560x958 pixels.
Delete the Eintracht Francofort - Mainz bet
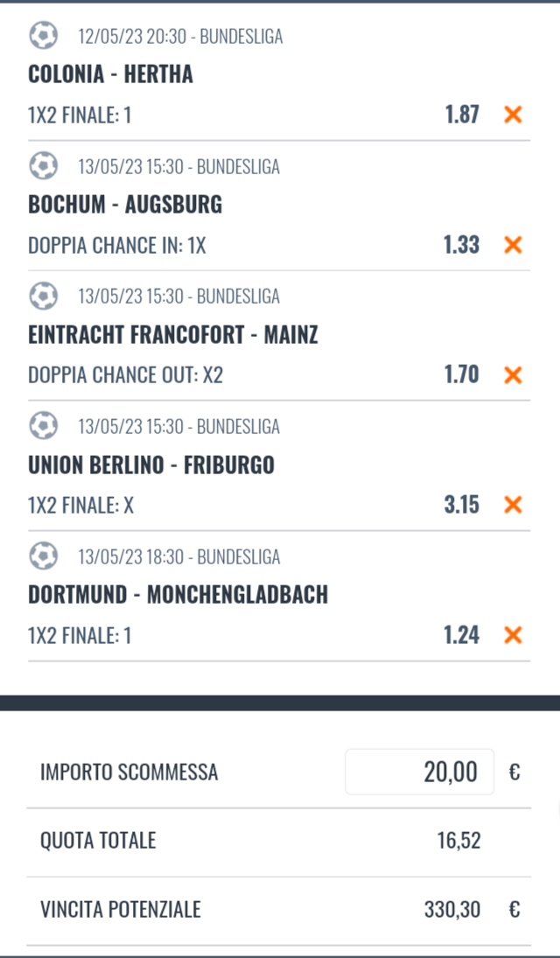pyautogui.click(x=513, y=374)
